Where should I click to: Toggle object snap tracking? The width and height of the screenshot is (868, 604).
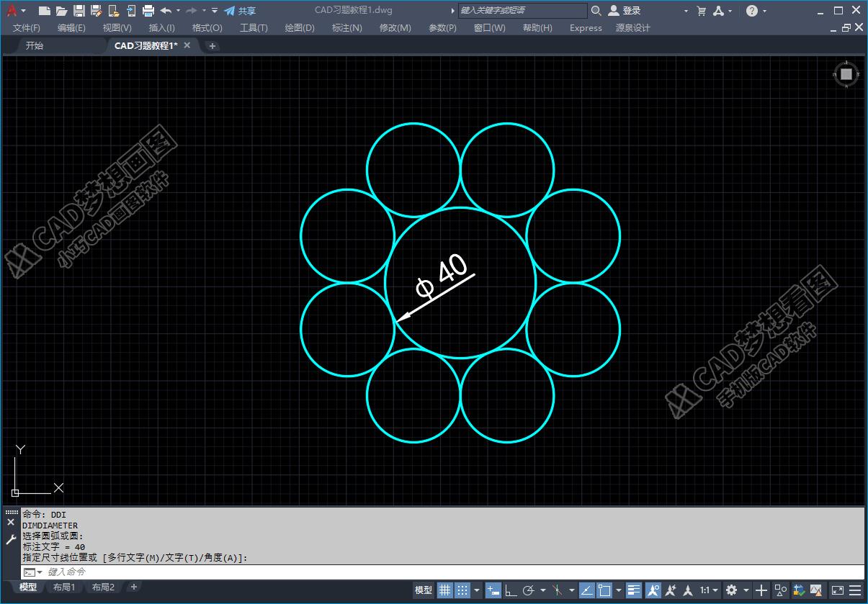click(586, 590)
